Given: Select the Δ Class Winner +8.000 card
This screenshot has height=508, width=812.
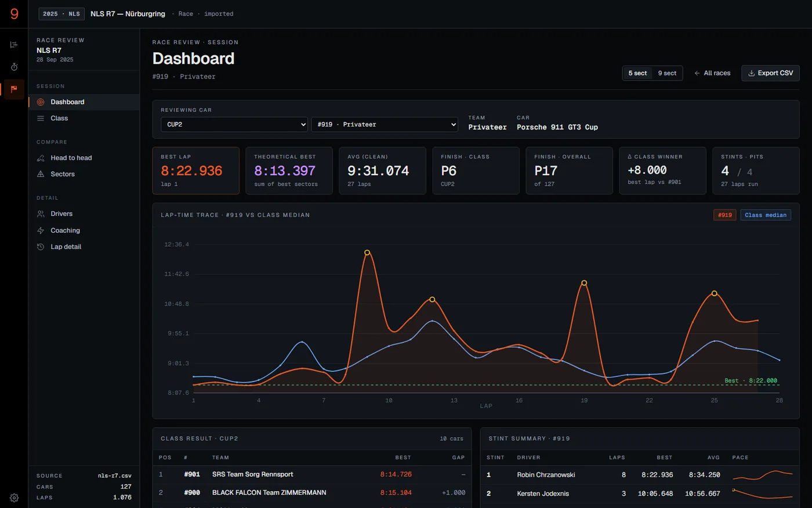Looking at the screenshot, I should coord(662,171).
